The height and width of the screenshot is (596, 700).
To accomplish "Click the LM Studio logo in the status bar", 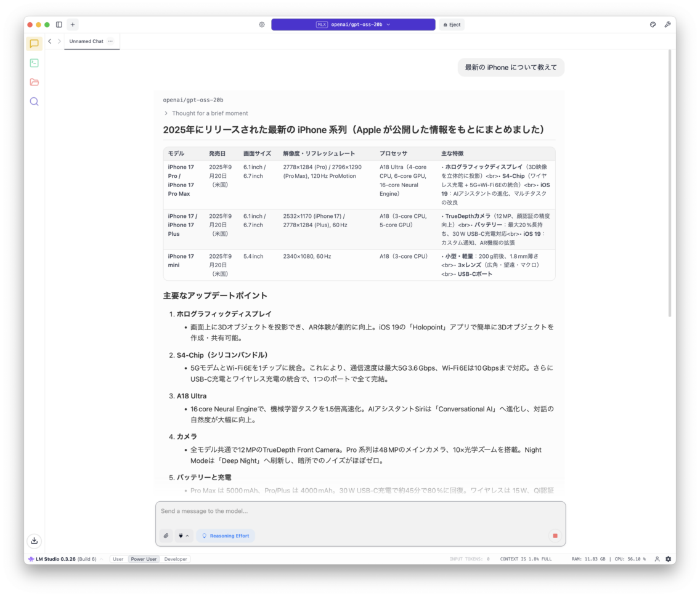I will pyautogui.click(x=31, y=559).
